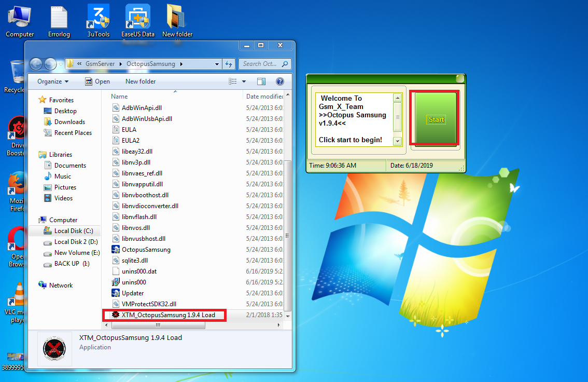Open the Computer desktop icon
Viewport: 588px width, 382px height.
(x=20, y=22)
